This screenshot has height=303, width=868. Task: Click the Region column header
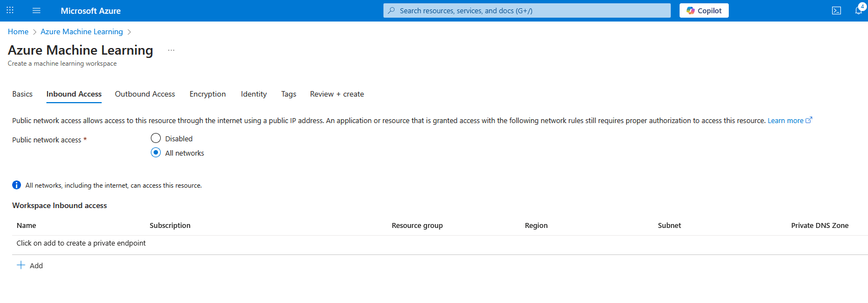pyautogui.click(x=536, y=225)
